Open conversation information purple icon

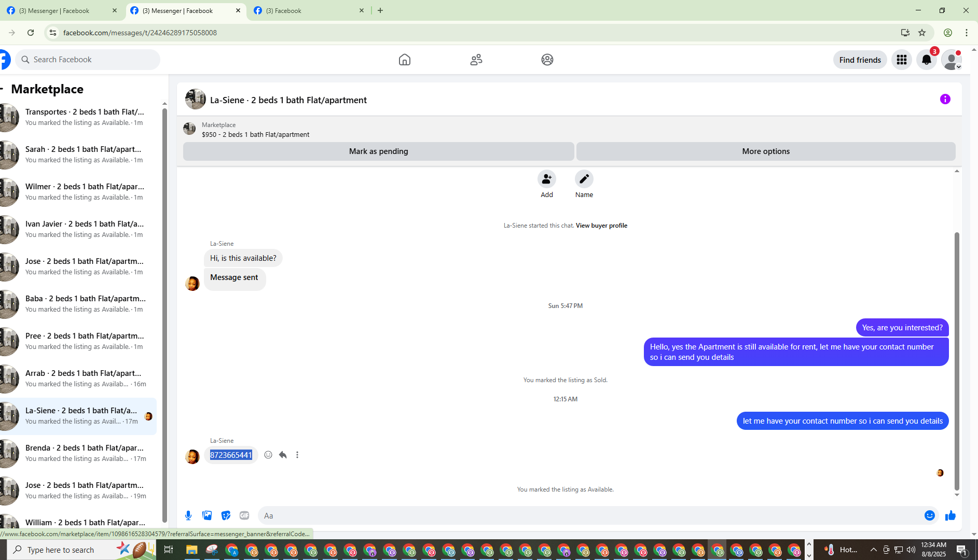[x=945, y=99]
